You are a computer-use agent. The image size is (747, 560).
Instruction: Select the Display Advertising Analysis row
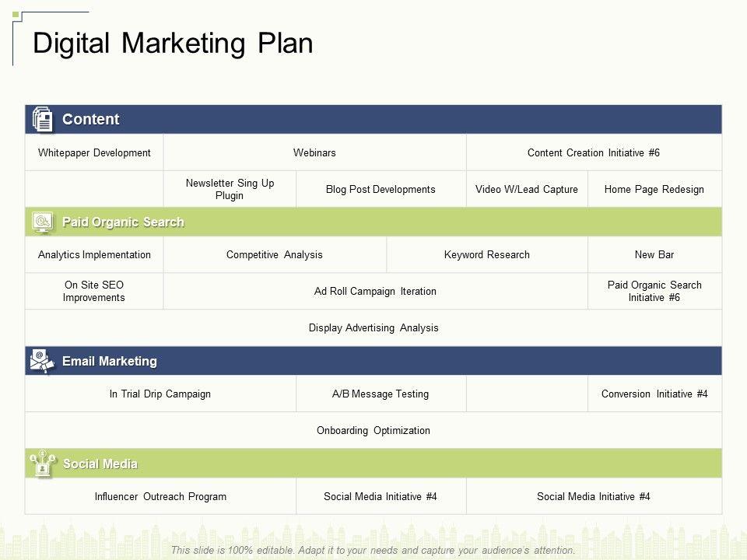[373, 328]
